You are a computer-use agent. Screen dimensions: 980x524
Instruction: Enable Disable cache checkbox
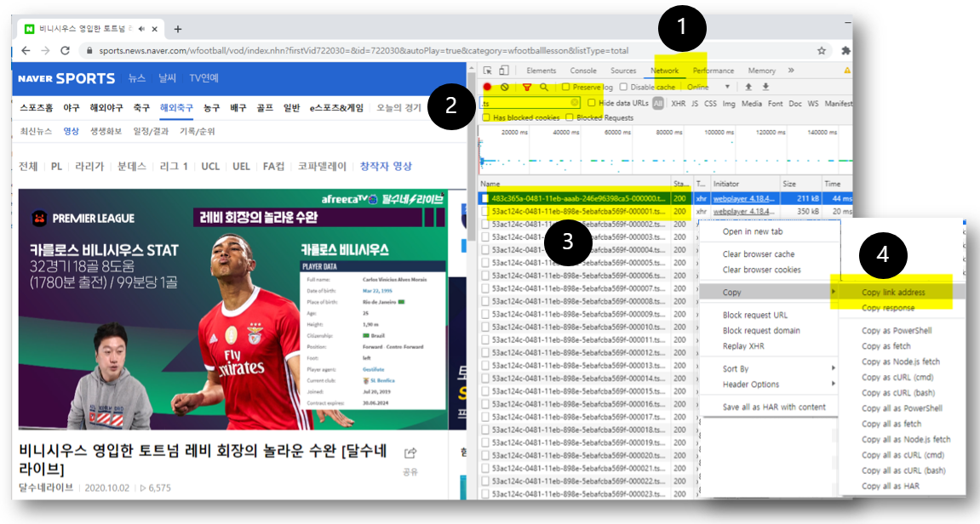point(623,87)
